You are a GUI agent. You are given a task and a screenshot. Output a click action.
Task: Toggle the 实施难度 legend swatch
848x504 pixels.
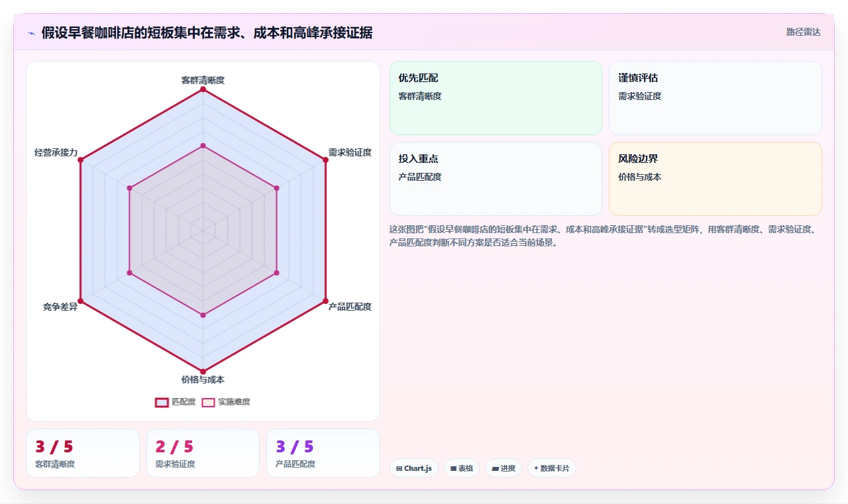point(209,402)
